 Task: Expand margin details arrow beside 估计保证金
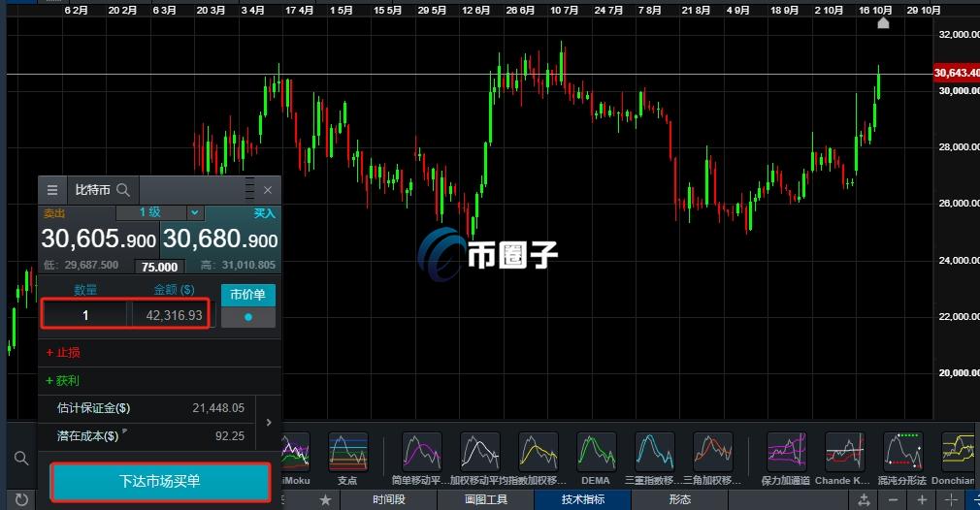269,423
